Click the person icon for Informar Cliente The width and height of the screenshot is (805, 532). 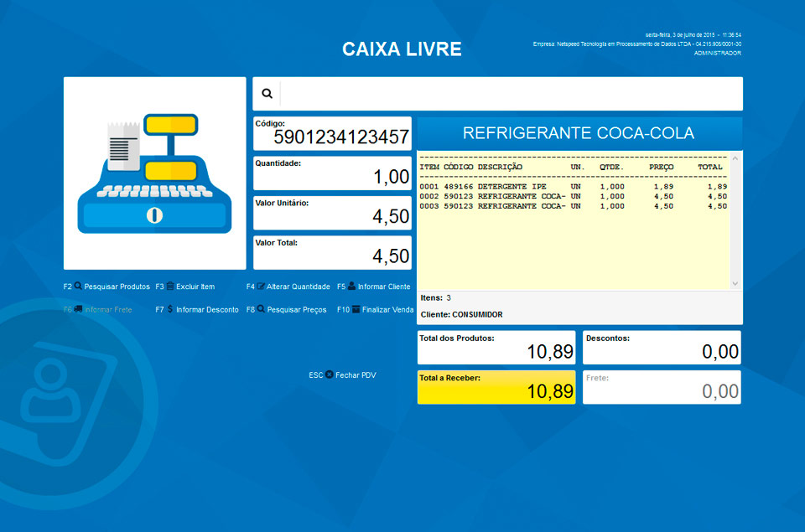click(x=351, y=286)
